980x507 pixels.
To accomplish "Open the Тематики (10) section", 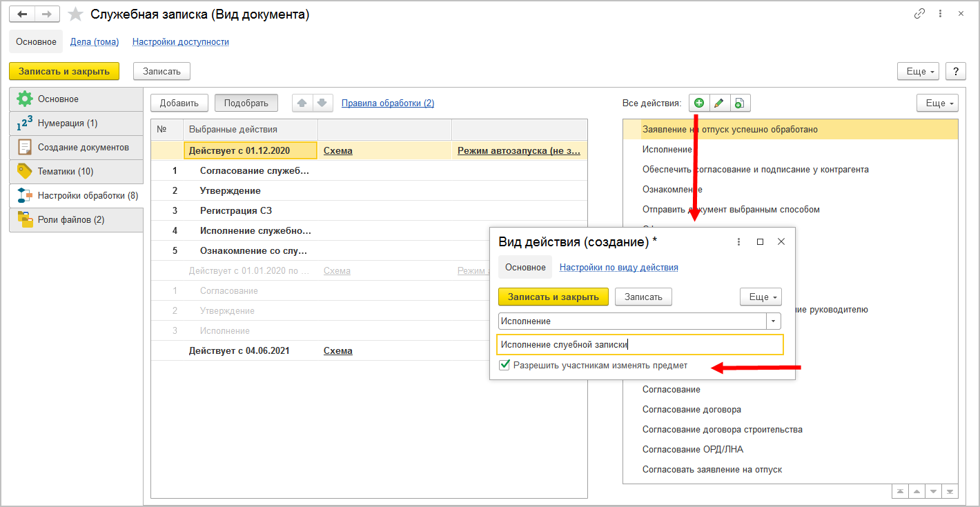I will tap(76, 172).
